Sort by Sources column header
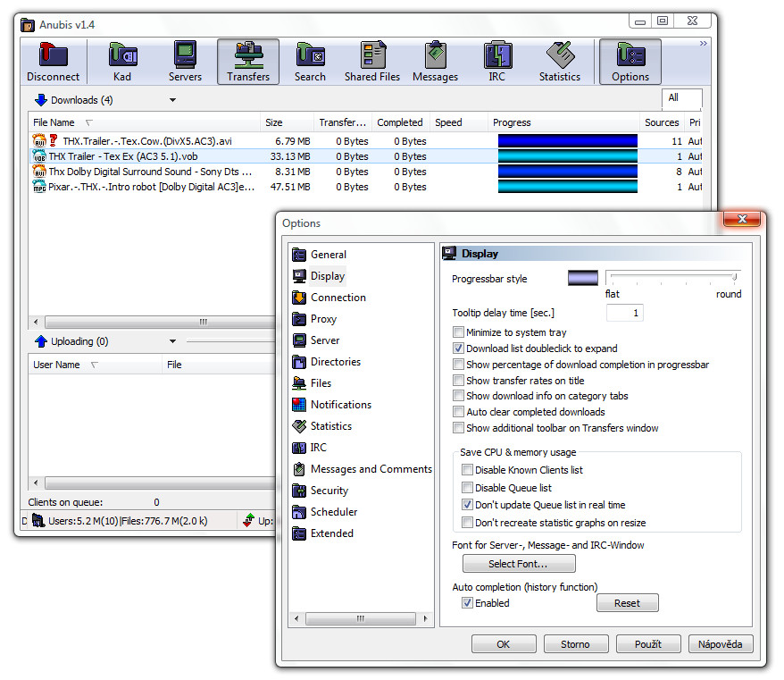784x680 pixels. click(662, 122)
